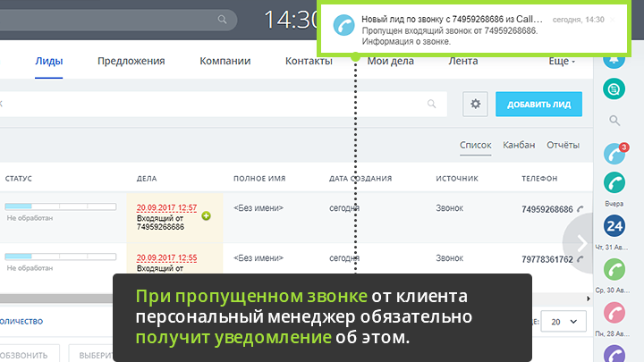Click the leads filter search field

[x=222, y=104]
